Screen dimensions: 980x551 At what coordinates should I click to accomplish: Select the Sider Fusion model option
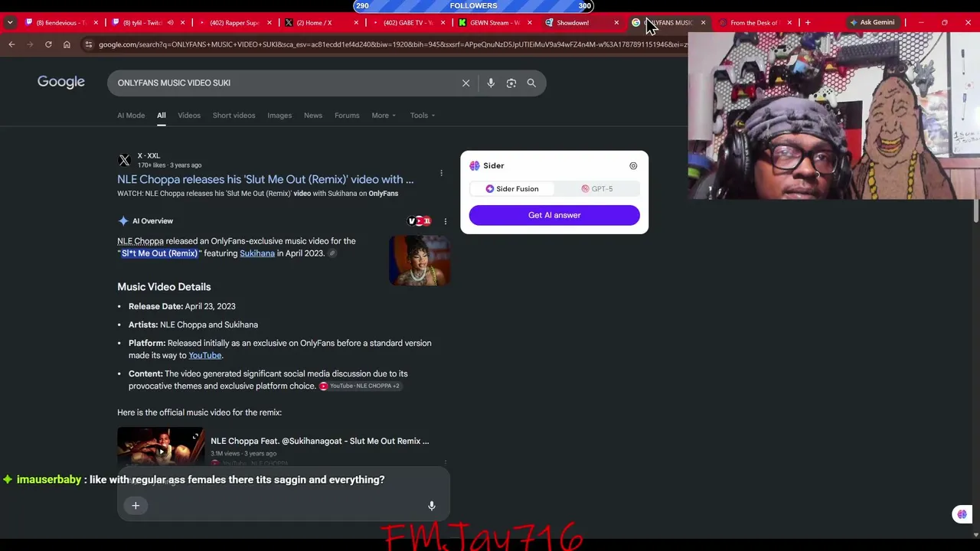[512, 189]
